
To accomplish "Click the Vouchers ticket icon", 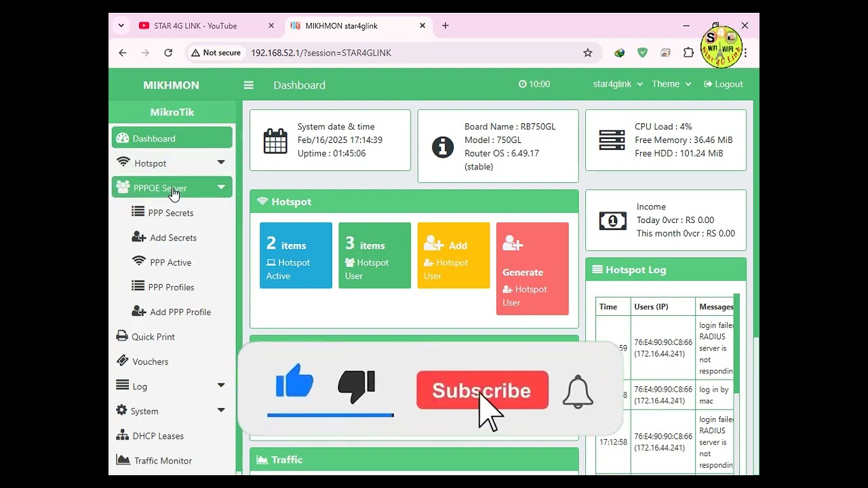I will pos(122,360).
